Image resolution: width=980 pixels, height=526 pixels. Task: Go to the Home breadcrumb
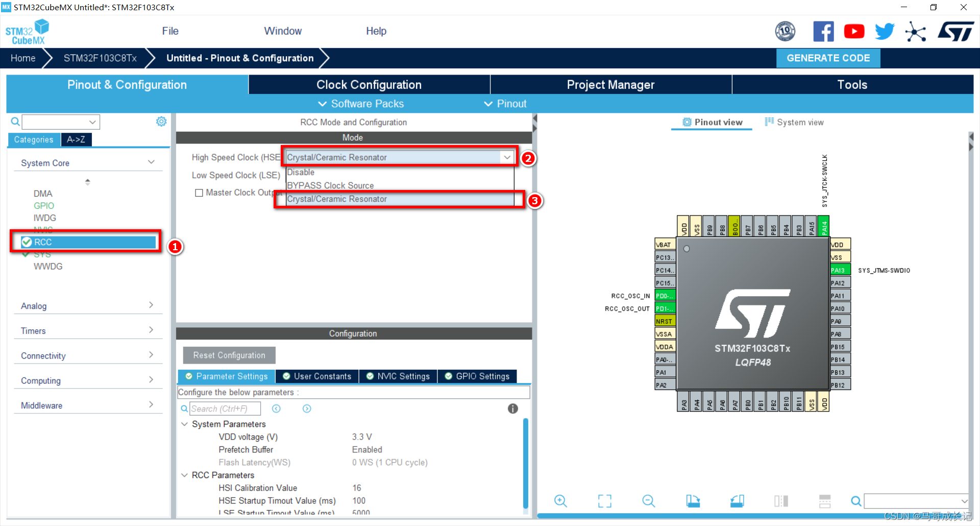[23, 58]
